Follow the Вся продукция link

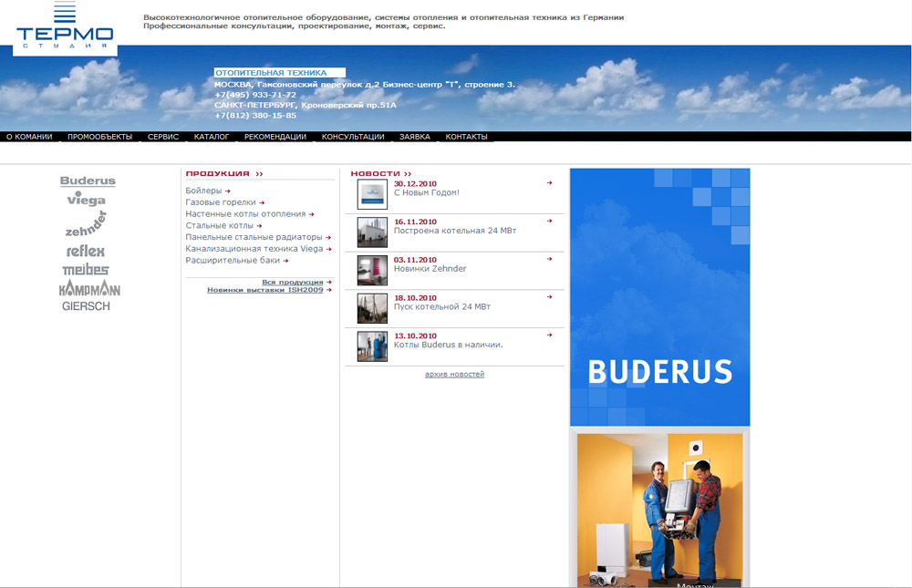[x=292, y=282]
